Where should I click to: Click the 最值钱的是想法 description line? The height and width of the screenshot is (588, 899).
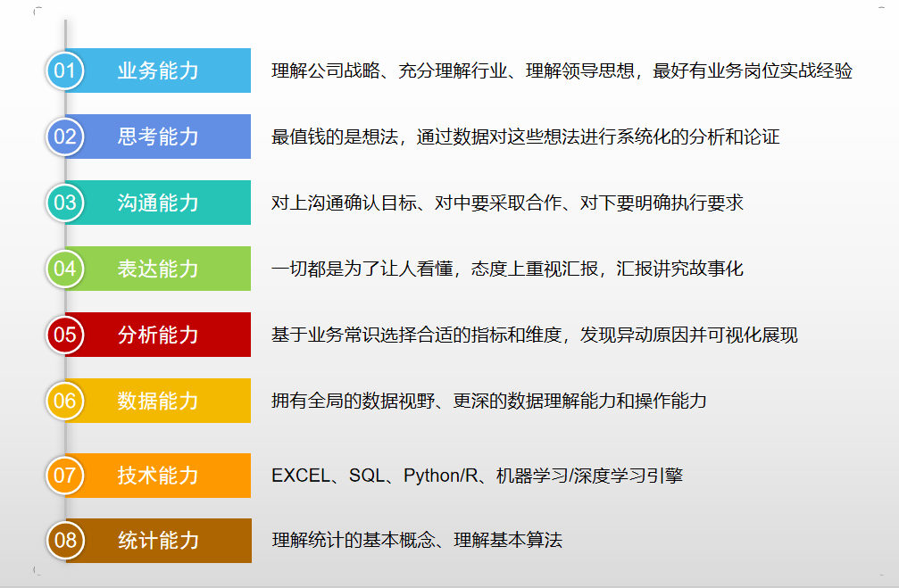(525, 137)
